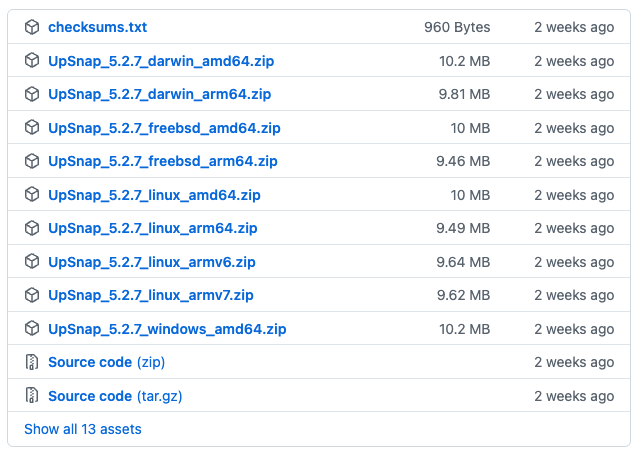The image size is (635, 454).
Task: Open UpSnap_5.2.7_linux_arm64.zip link
Action: pyautogui.click(x=153, y=228)
